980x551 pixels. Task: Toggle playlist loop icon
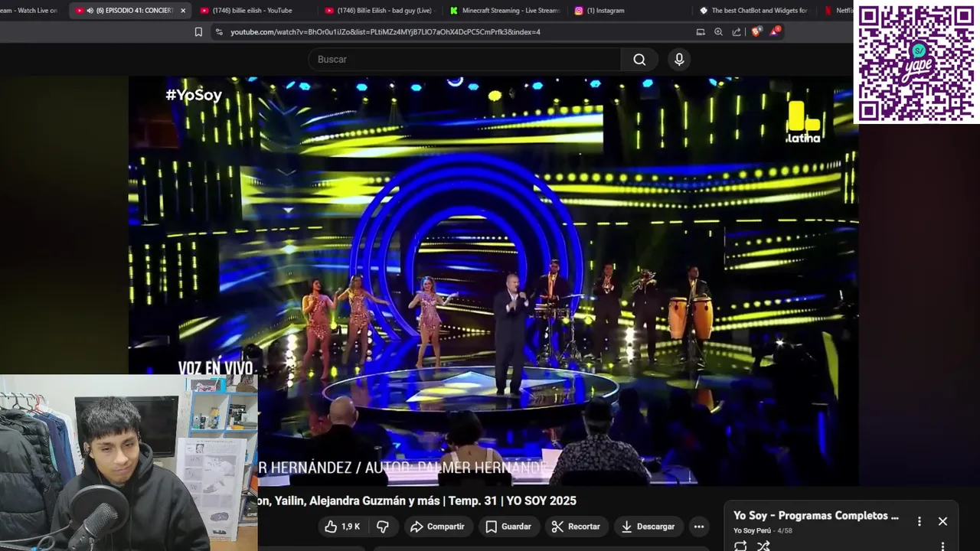point(740,546)
